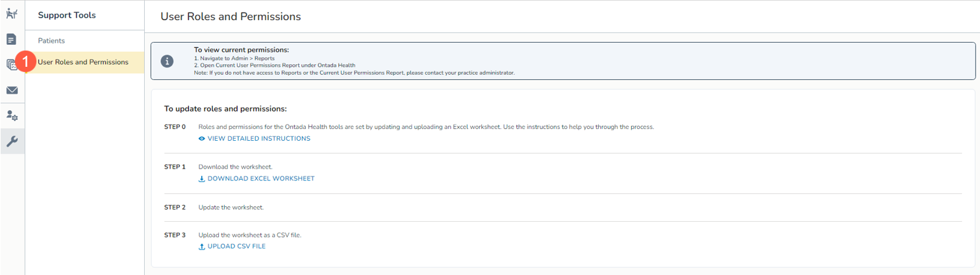Click the 'To view current permissions' banner text
This screenshot has height=275, width=980.
click(x=241, y=50)
